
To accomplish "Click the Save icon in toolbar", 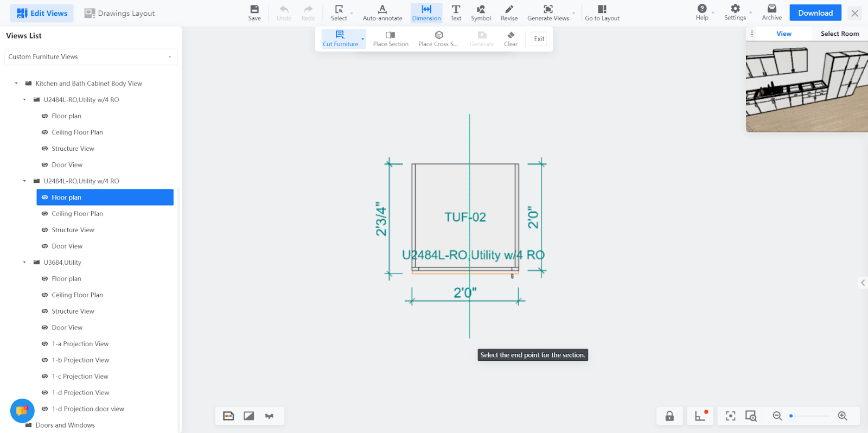I will pos(254,12).
